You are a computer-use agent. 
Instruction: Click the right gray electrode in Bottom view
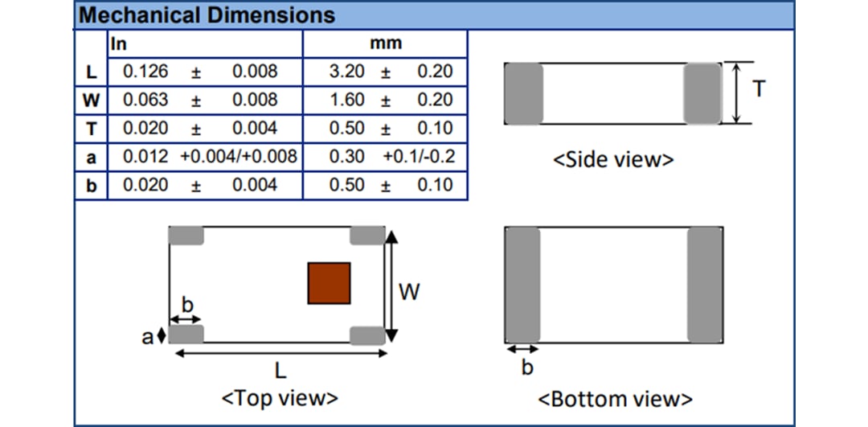click(x=705, y=284)
